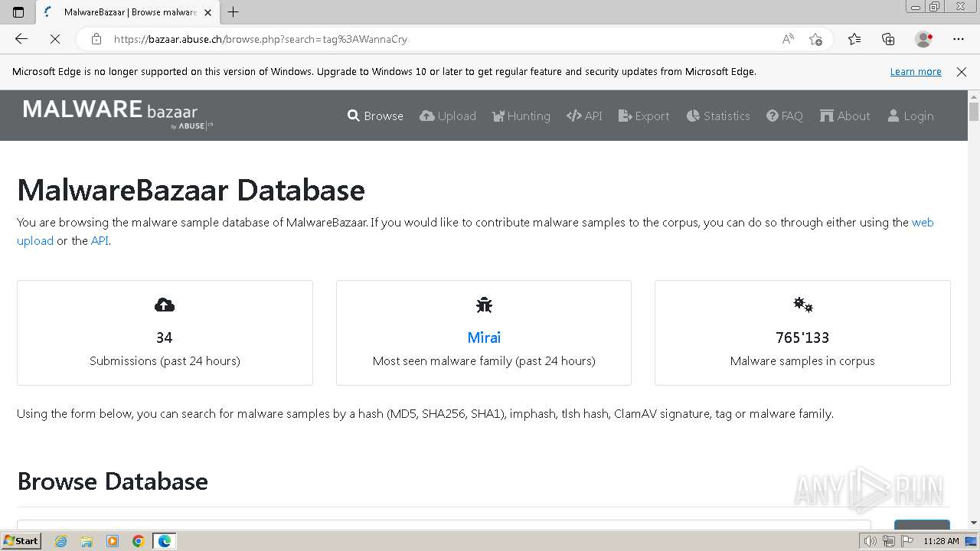Click the Learn more link in the Edge notice
Viewport: 980px width, 551px height.
[916, 71]
